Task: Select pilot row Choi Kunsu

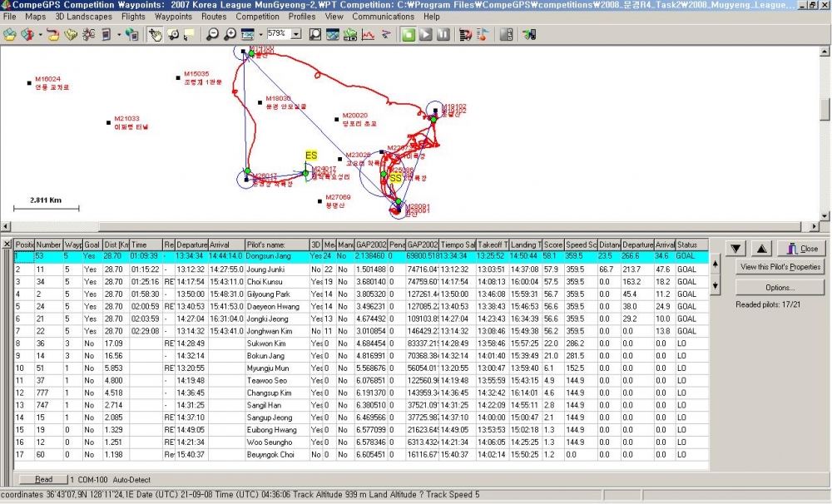Action: coord(361,282)
